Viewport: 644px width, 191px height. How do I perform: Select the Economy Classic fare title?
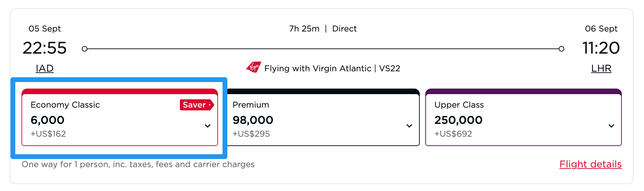coord(65,105)
